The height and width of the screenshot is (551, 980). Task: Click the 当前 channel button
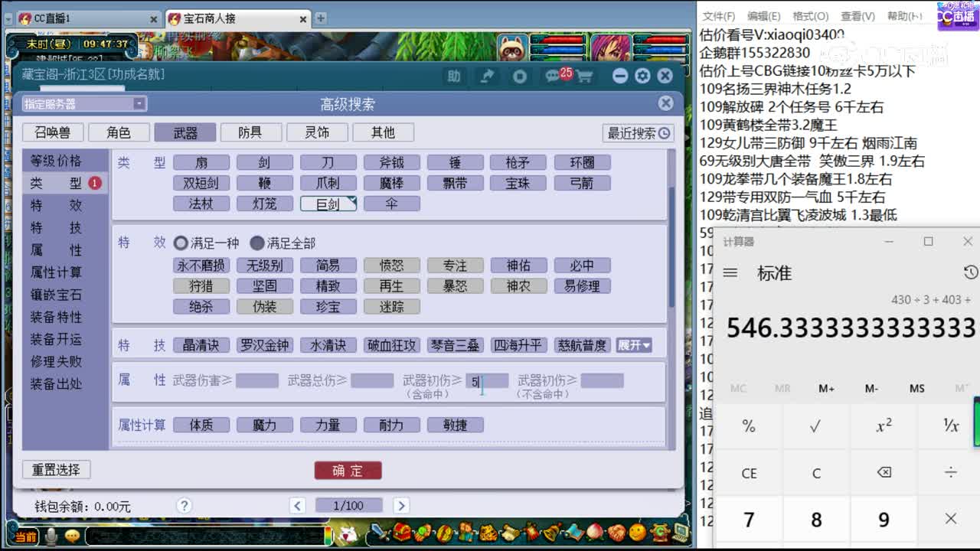(25, 536)
